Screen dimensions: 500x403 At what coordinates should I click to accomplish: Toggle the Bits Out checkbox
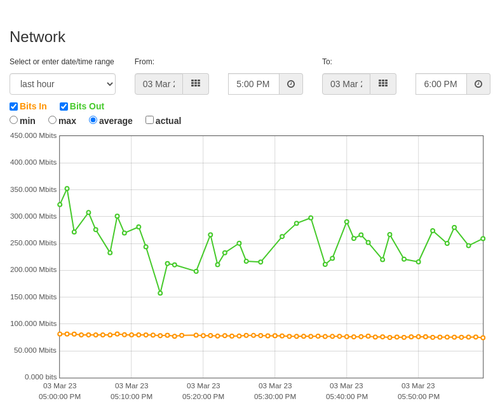coord(64,106)
